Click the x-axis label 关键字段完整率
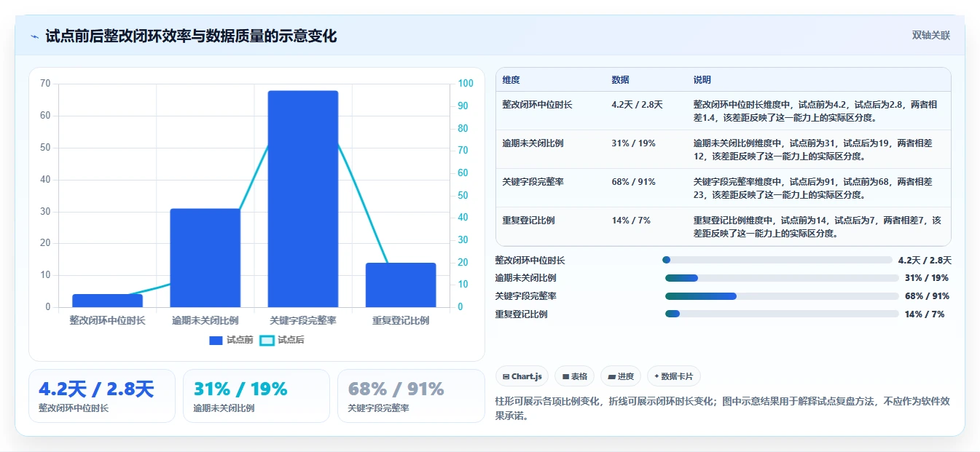The width and height of the screenshot is (980, 452). coord(303,320)
